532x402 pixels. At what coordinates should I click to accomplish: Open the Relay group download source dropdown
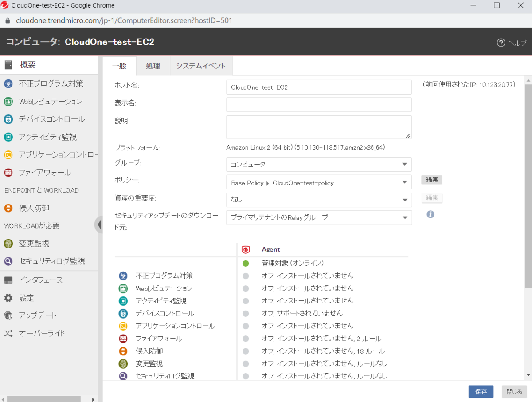(x=319, y=217)
